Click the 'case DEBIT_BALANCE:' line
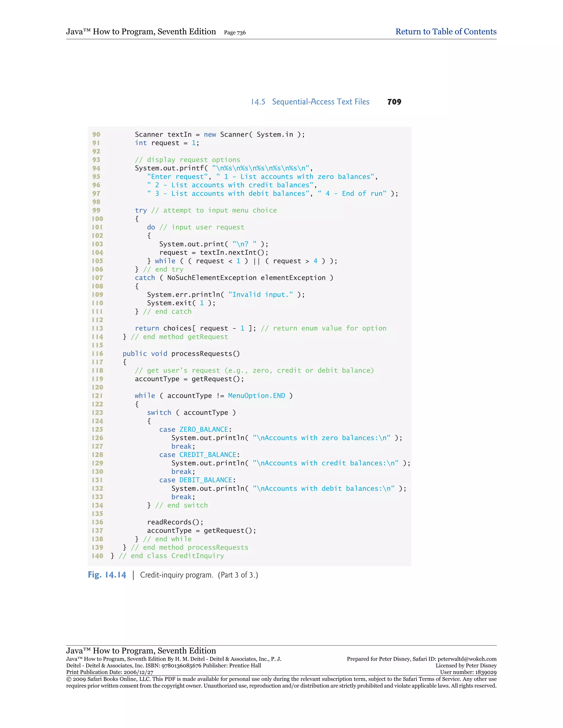Viewport: 563px width, 728px height. [197, 480]
